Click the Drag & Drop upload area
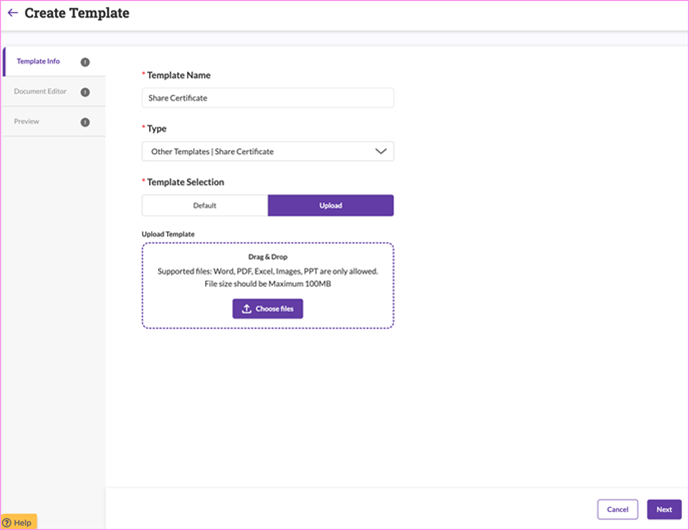 268,286
